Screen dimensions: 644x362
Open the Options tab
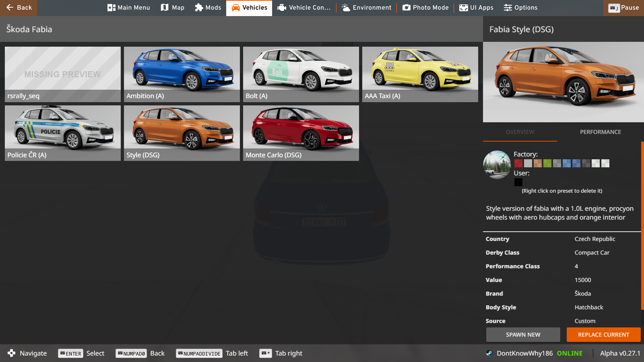point(520,8)
